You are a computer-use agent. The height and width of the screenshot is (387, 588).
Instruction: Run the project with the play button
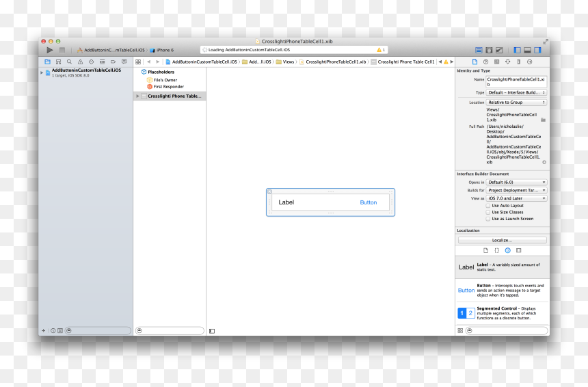coord(49,50)
